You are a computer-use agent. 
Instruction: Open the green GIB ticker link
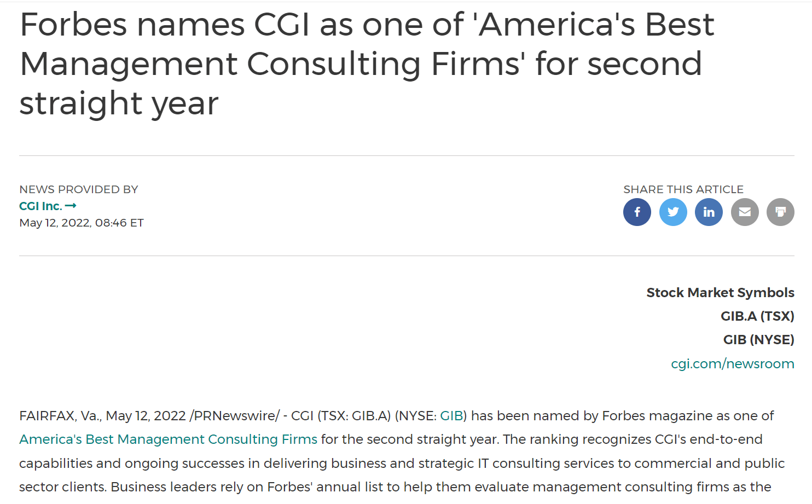click(451, 416)
